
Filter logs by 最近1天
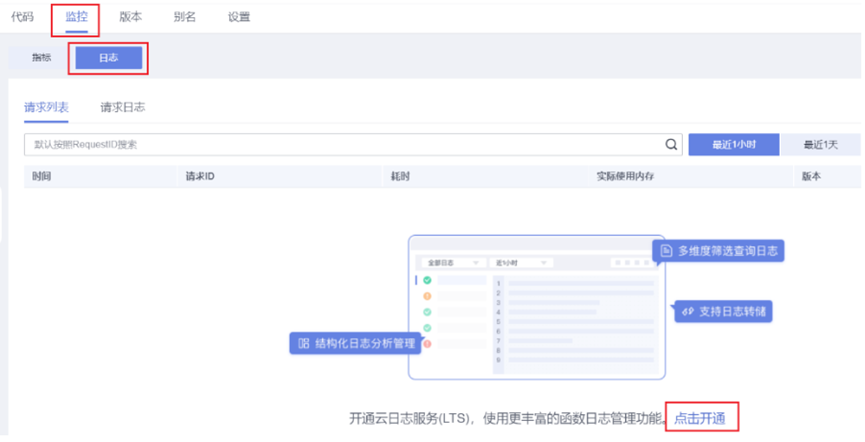(820, 145)
